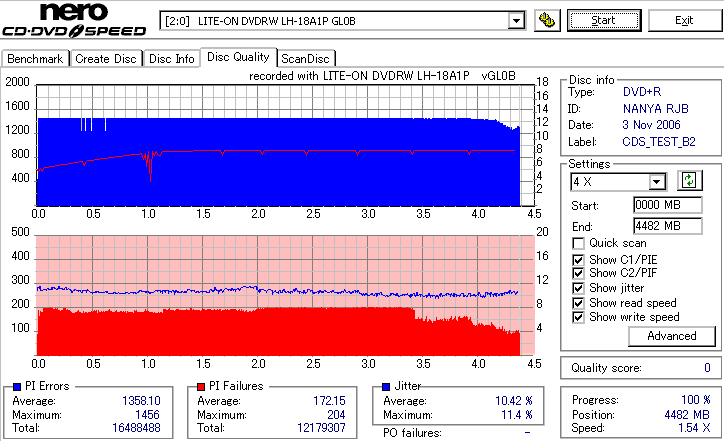Click the 4 X speed combo box

coord(618,182)
